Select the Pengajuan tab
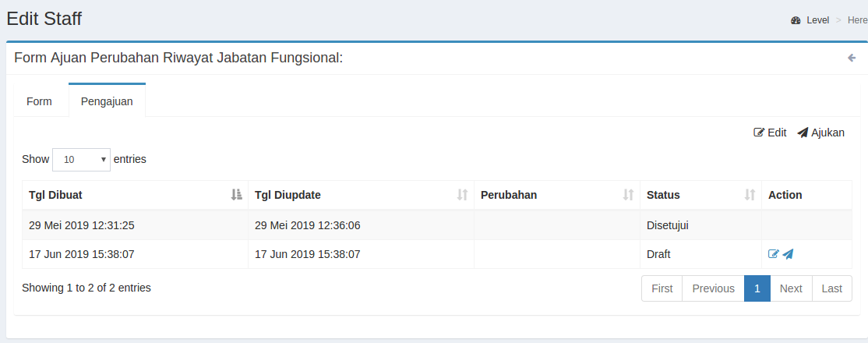The width and height of the screenshot is (868, 343). [x=107, y=101]
